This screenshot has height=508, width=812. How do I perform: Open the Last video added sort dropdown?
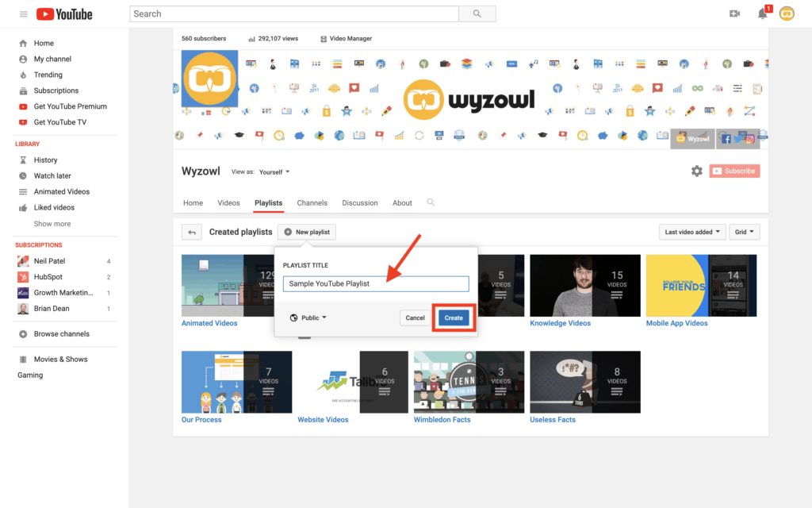(x=691, y=233)
